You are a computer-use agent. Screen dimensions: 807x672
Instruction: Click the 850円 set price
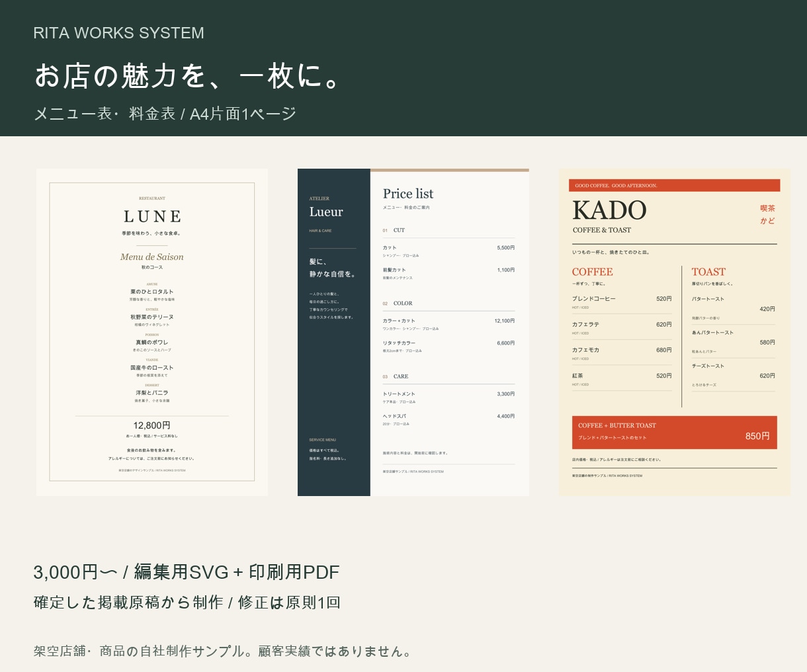click(757, 436)
